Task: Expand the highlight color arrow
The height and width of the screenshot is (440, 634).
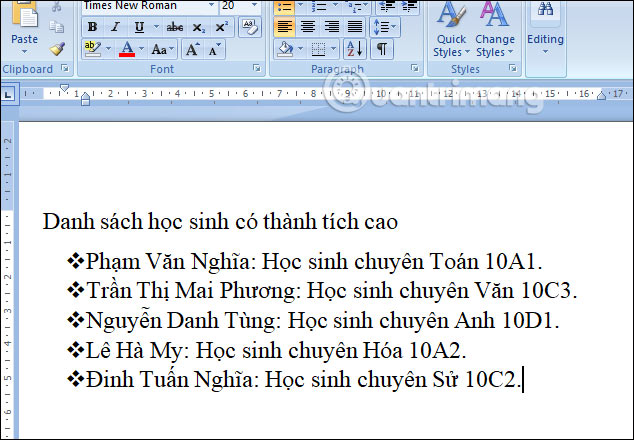Action: click(x=108, y=49)
